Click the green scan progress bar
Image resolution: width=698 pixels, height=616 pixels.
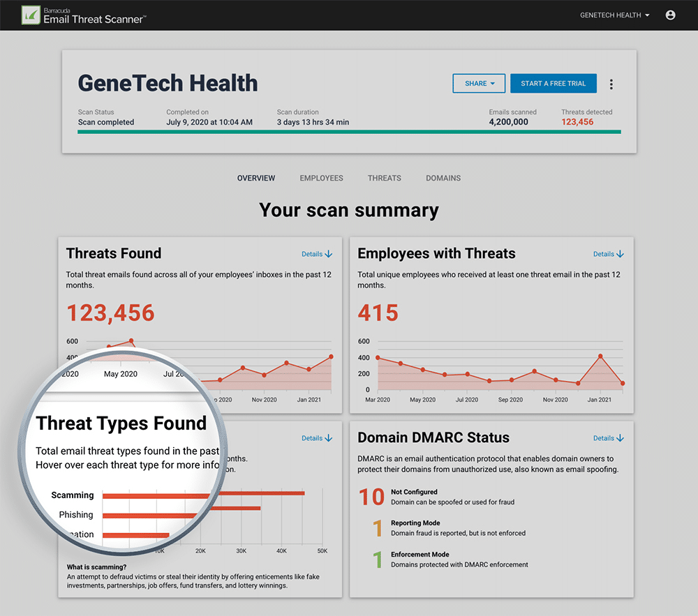(349, 132)
